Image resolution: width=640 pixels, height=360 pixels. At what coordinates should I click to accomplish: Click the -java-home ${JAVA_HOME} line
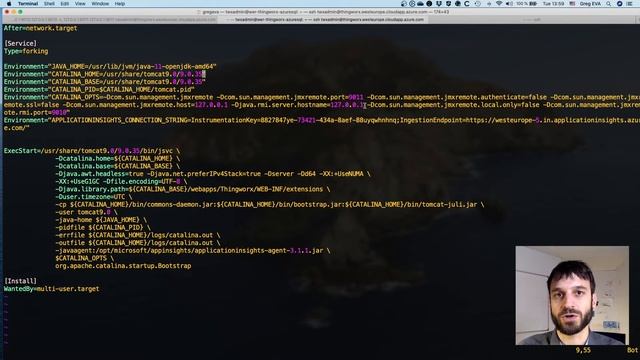pyautogui.click(x=101, y=220)
